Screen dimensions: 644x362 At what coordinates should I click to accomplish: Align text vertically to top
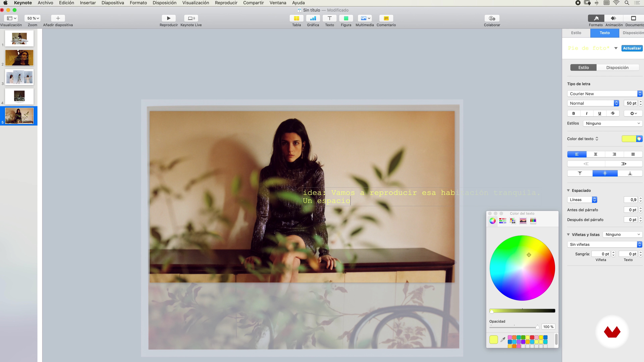[x=580, y=173]
